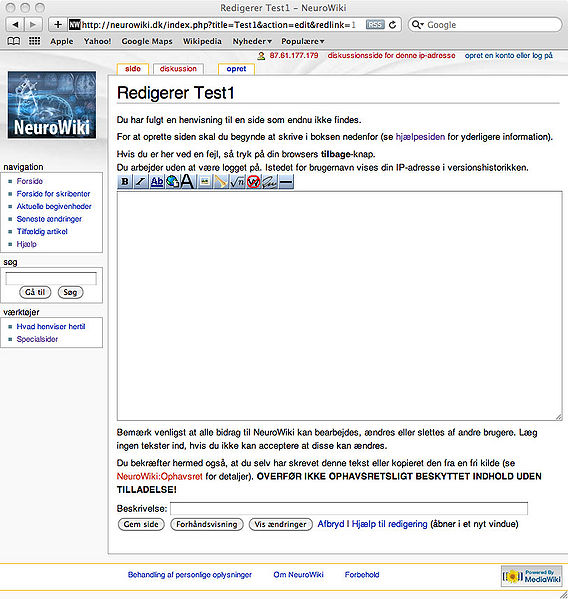Screen dimensions: 568x599
Task: Insert math formula using square root icon
Action: [x=237, y=182]
